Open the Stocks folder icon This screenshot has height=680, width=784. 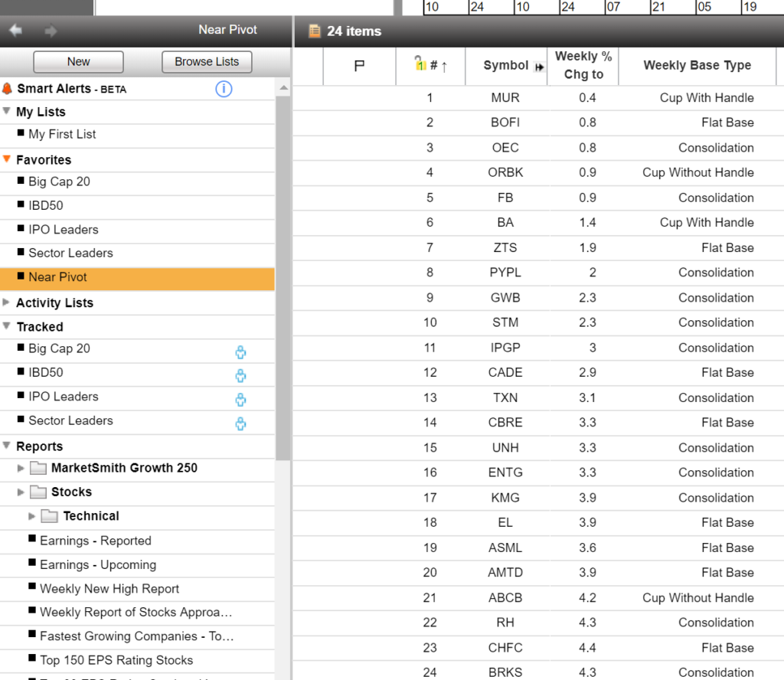(x=38, y=492)
